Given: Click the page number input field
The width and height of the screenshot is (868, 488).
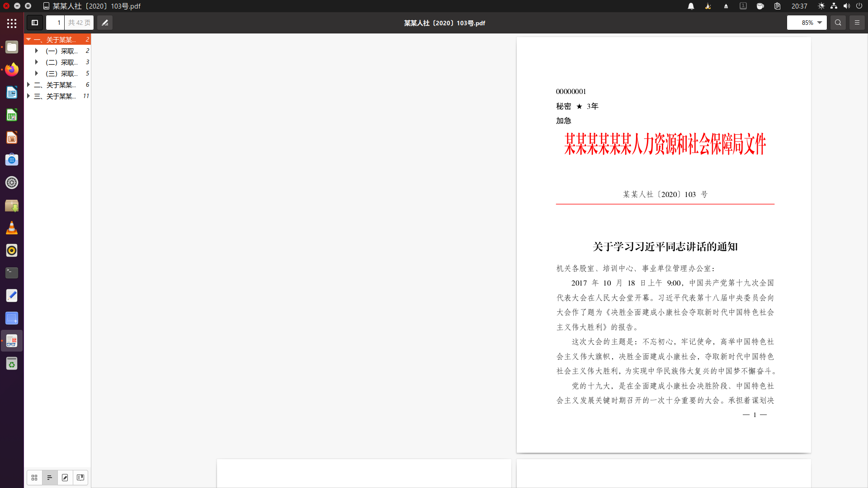Looking at the screenshot, I should 55,23.
